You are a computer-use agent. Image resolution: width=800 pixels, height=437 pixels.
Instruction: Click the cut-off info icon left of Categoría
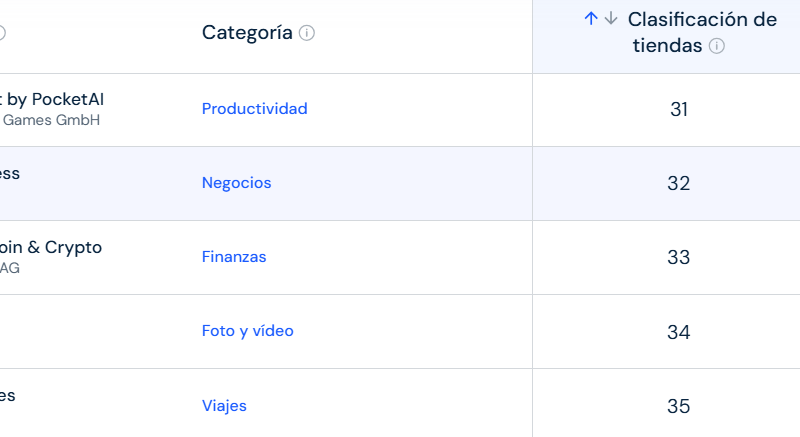(2, 33)
